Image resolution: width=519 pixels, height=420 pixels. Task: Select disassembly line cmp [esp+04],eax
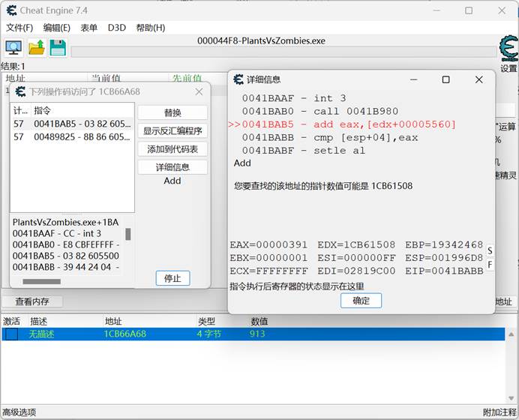click(330, 138)
